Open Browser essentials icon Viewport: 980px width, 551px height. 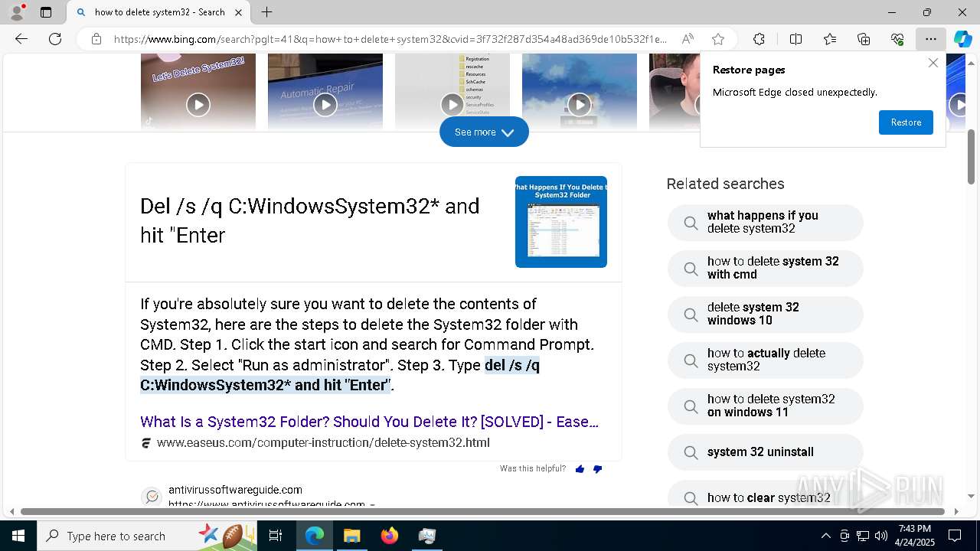[x=897, y=39]
